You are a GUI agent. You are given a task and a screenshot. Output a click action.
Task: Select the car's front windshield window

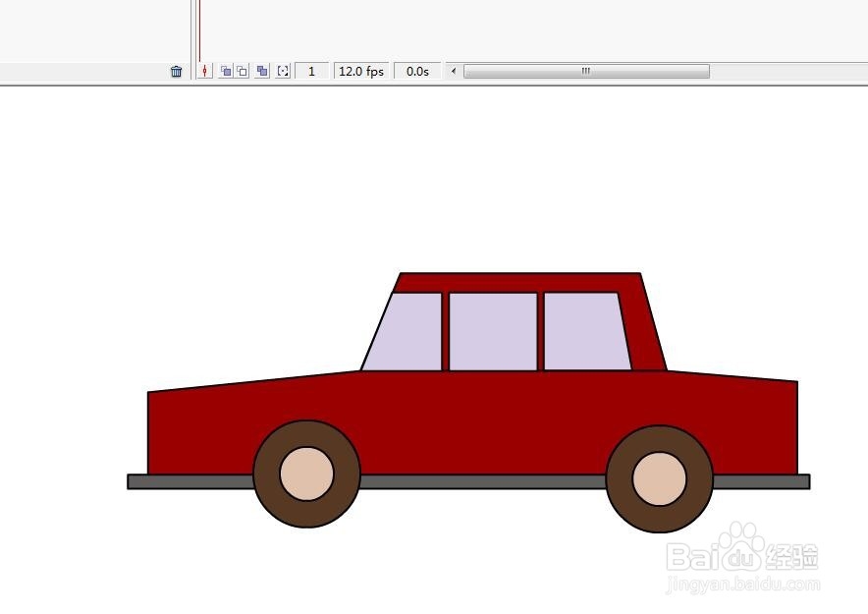tap(407, 334)
